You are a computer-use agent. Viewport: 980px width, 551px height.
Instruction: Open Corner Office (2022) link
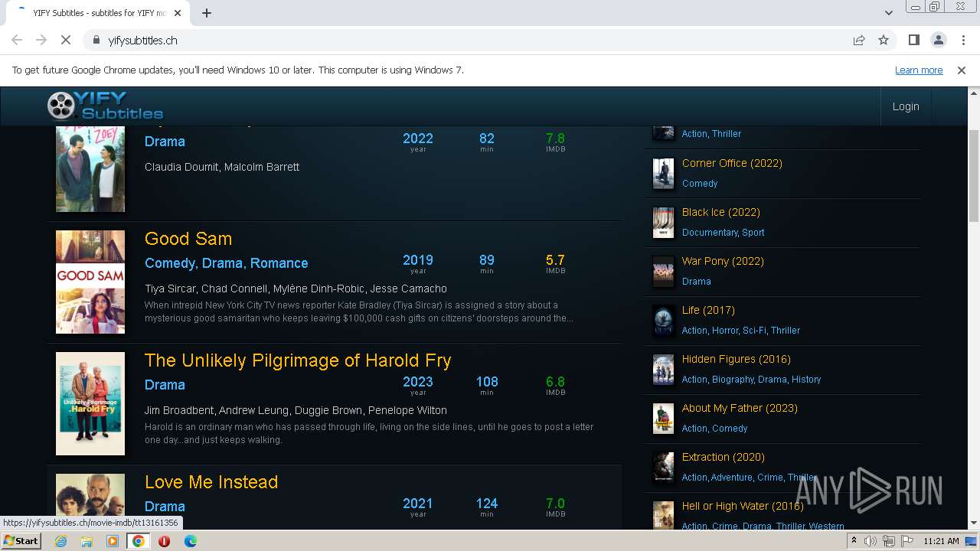click(732, 163)
